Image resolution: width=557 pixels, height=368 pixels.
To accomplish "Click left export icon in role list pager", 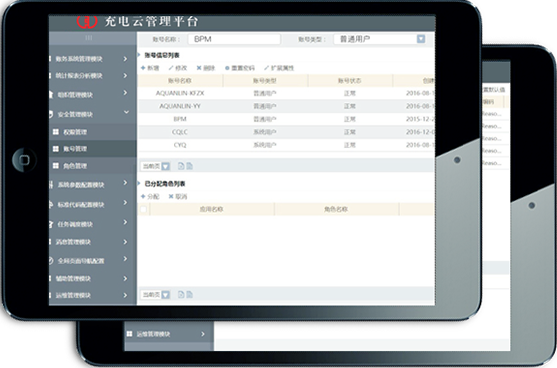I will [181, 294].
